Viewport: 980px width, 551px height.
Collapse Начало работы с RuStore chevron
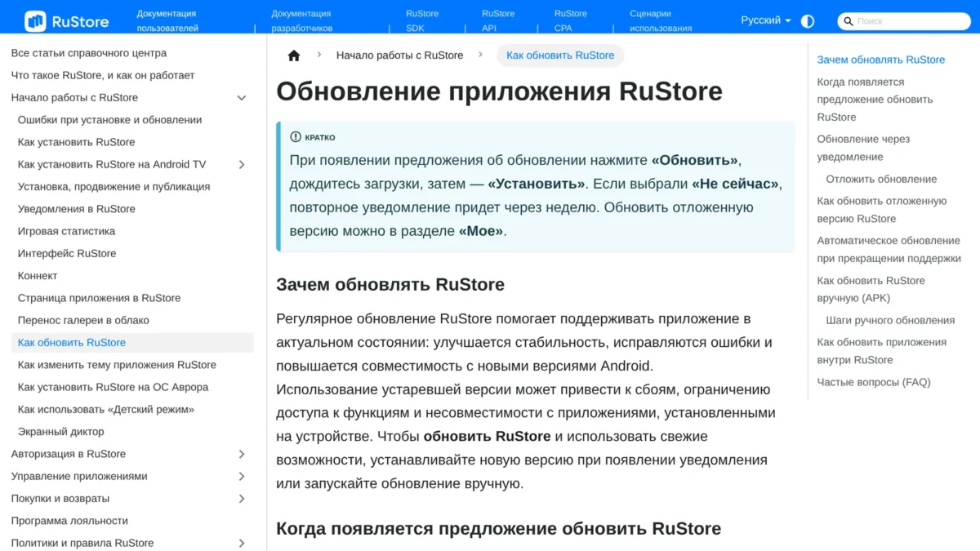tap(242, 98)
